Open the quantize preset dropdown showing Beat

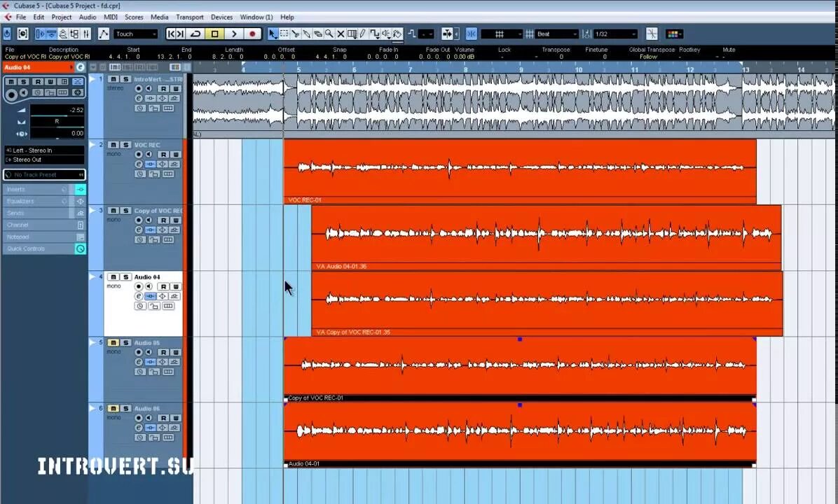click(556, 33)
